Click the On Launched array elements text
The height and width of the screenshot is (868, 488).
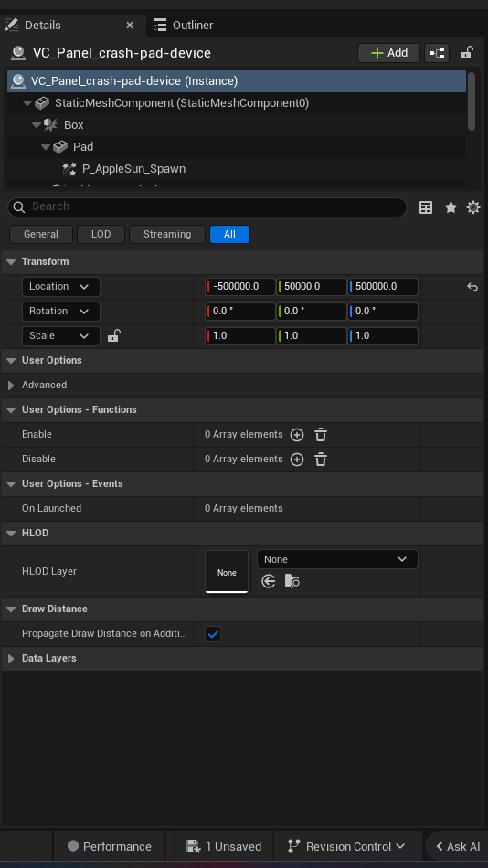pyautogui.click(x=244, y=509)
